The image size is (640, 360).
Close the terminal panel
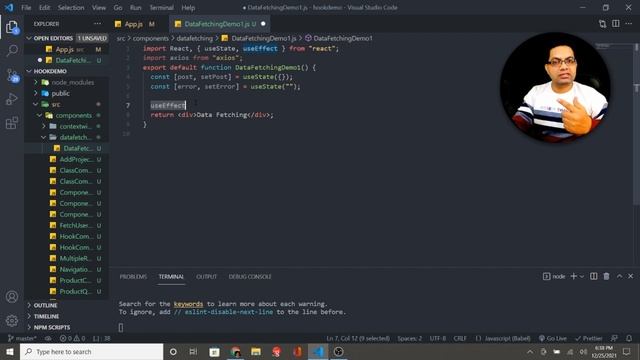click(x=631, y=276)
